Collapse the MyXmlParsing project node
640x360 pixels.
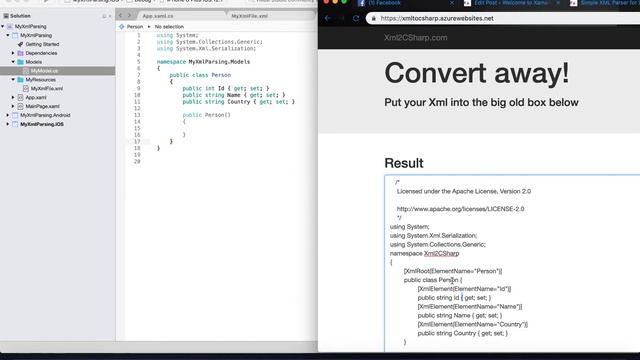tap(8, 36)
